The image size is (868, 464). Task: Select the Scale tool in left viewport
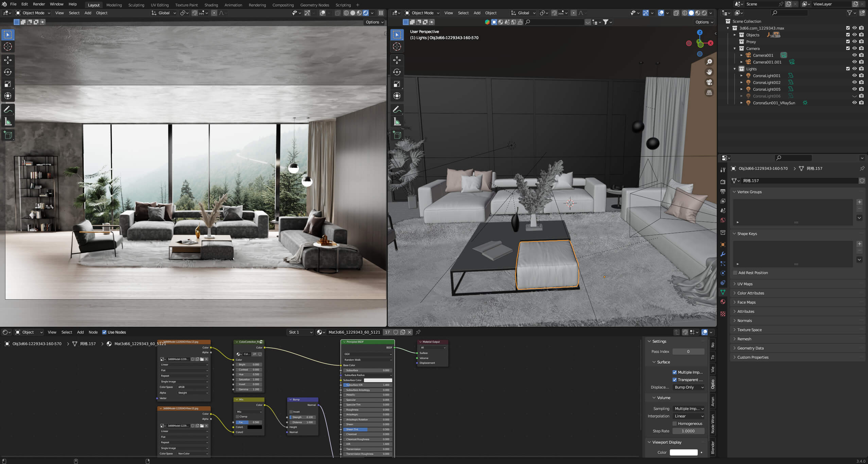click(8, 84)
